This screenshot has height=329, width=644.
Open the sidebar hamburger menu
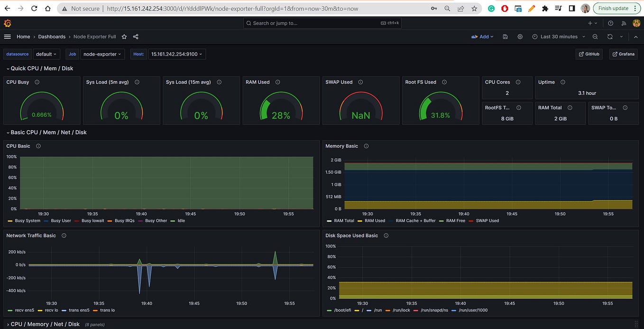(x=7, y=37)
